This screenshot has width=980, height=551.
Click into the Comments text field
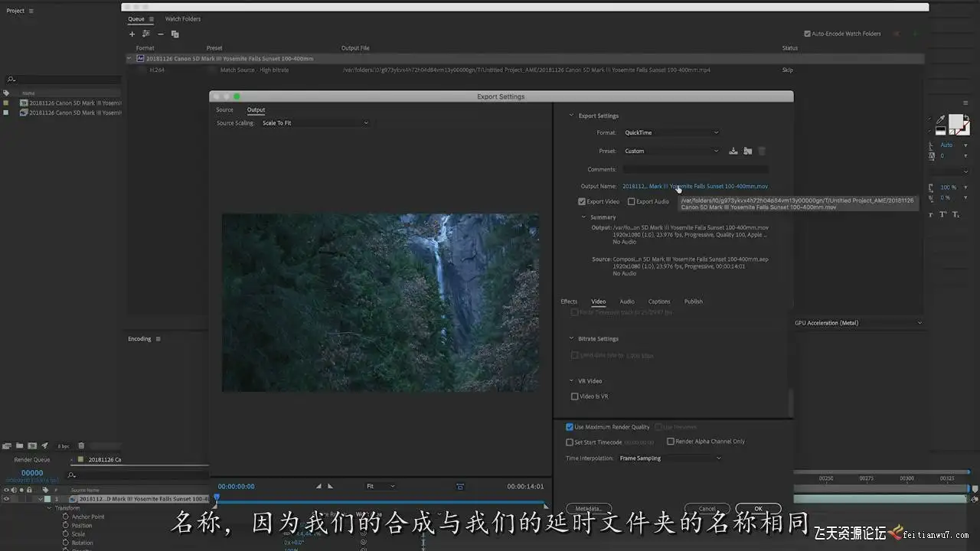pyautogui.click(x=694, y=169)
